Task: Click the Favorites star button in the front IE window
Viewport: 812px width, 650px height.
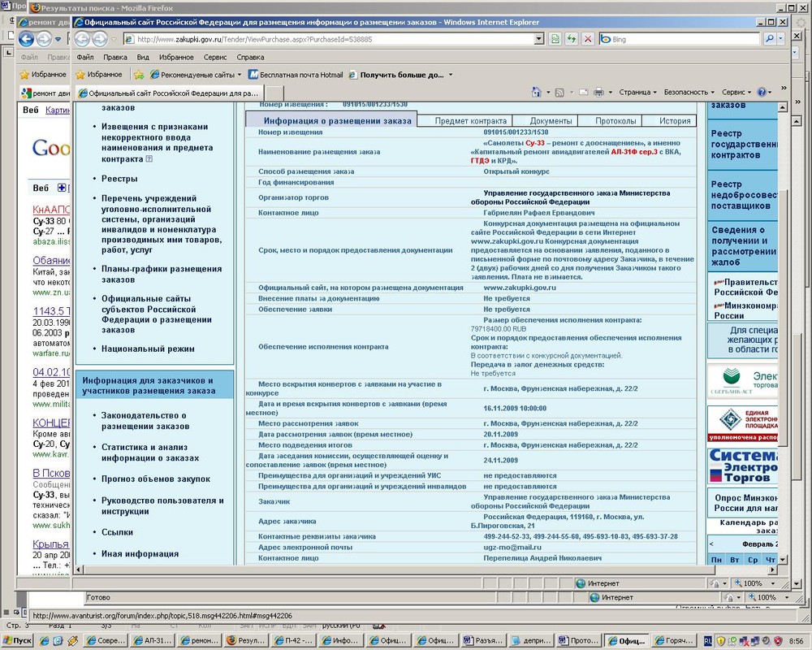Action: pos(99,75)
